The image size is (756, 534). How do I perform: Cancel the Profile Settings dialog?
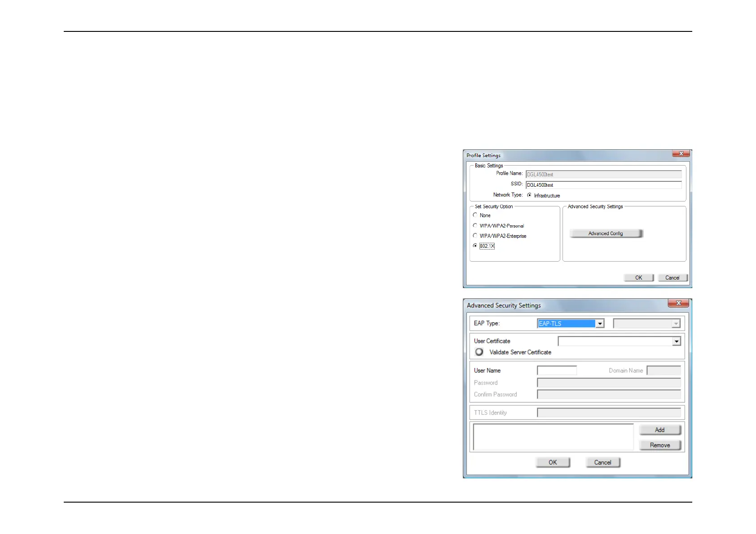(672, 278)
